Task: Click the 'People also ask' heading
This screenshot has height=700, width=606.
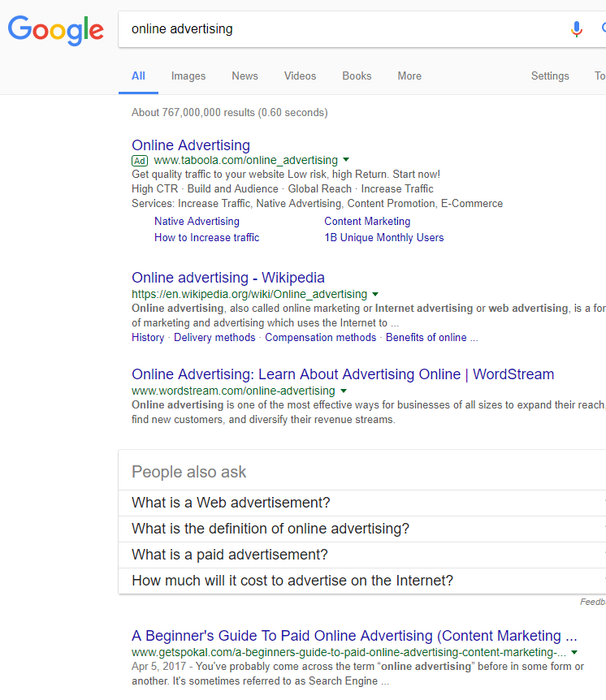Action: (189, 472)
